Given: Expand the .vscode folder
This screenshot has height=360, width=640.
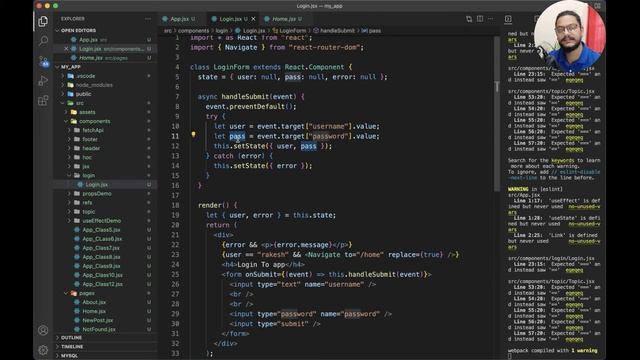Looking at the screenshot, I should [86, 76].
